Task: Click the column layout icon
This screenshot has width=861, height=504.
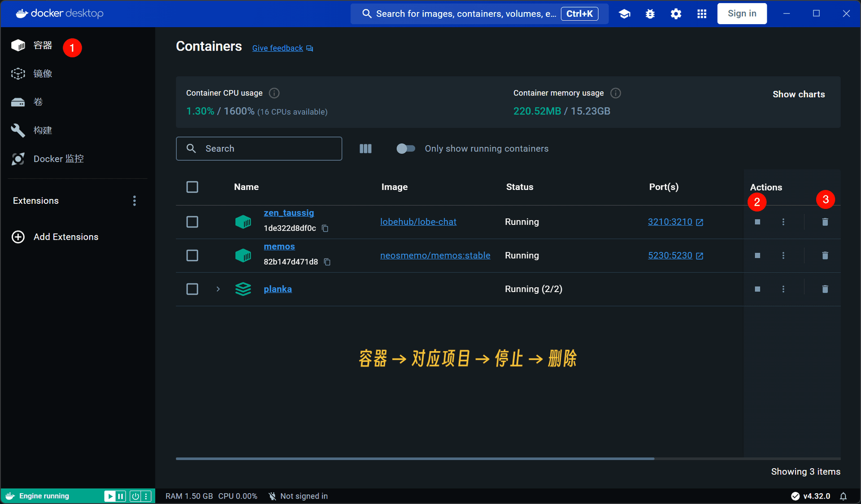Action: (x=365, y=149)
